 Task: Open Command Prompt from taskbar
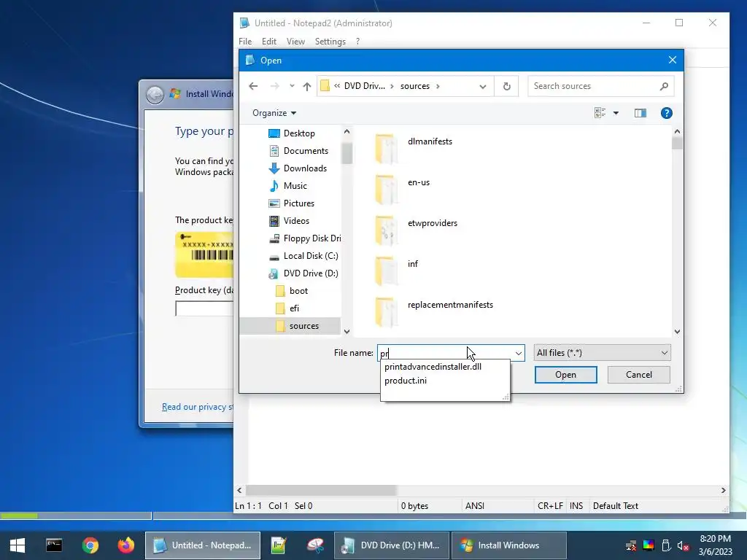pyautogui.click(x=54, y=545)
